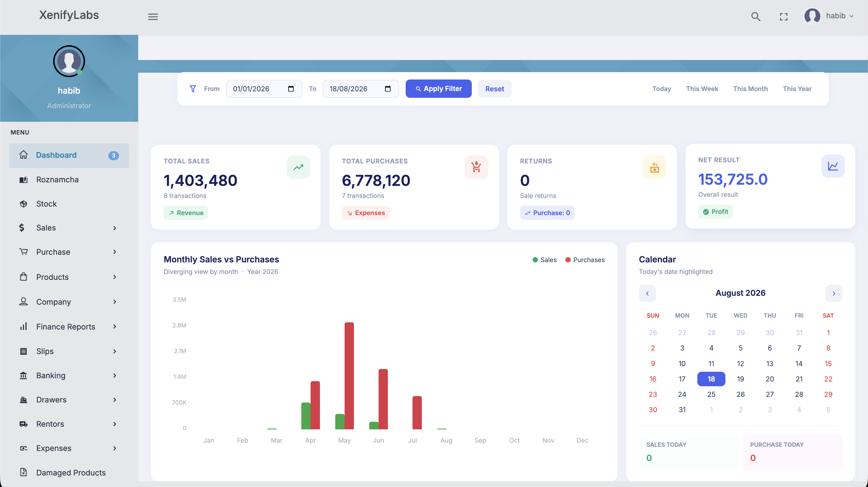Click the Revenue tag
Screen dimensions: 868x487
(186, 213)
